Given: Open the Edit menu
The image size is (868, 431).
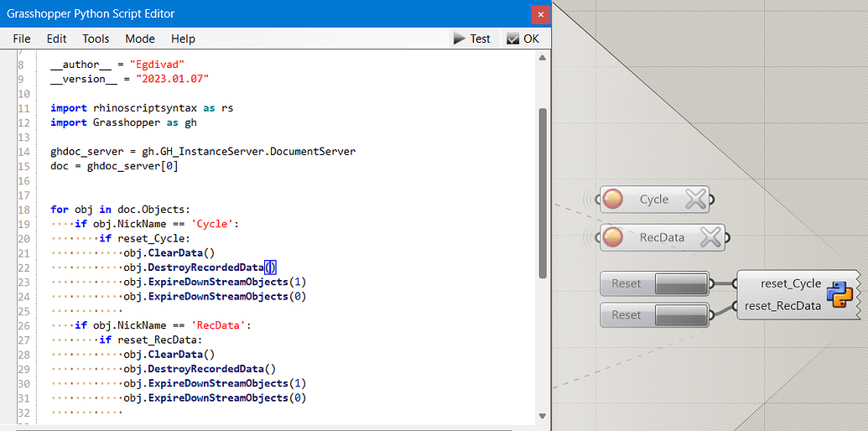Looking at the screenshot, I should (56, 39).
